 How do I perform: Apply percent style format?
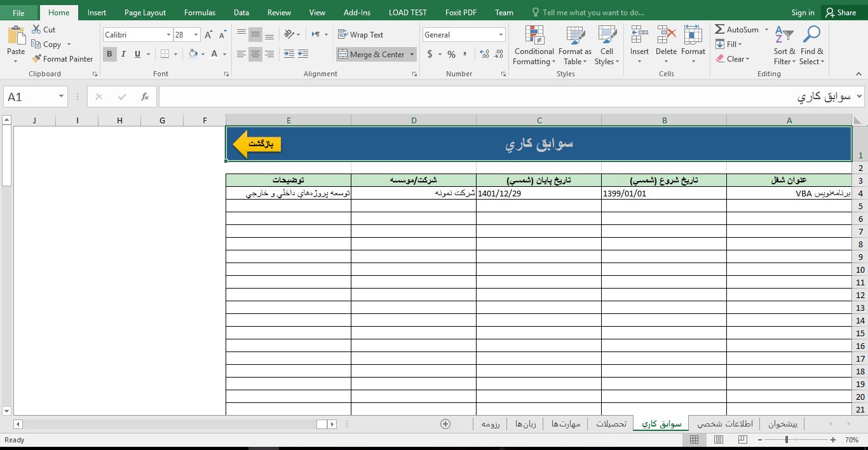(x=451, y=55)
